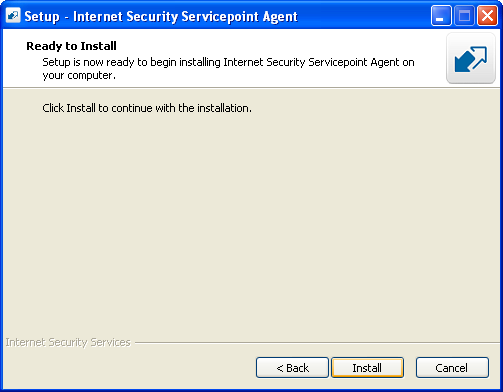This screenshot has width=503, height=392.
Task: Click the "Click Install to continue" instruction line
Action: pyautogui.click(x=147, y=108)
